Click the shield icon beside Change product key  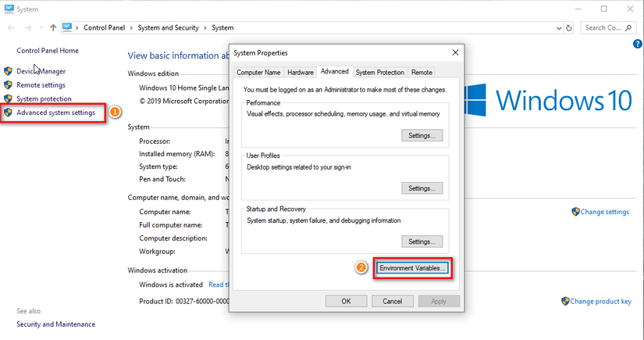point(565,302)
